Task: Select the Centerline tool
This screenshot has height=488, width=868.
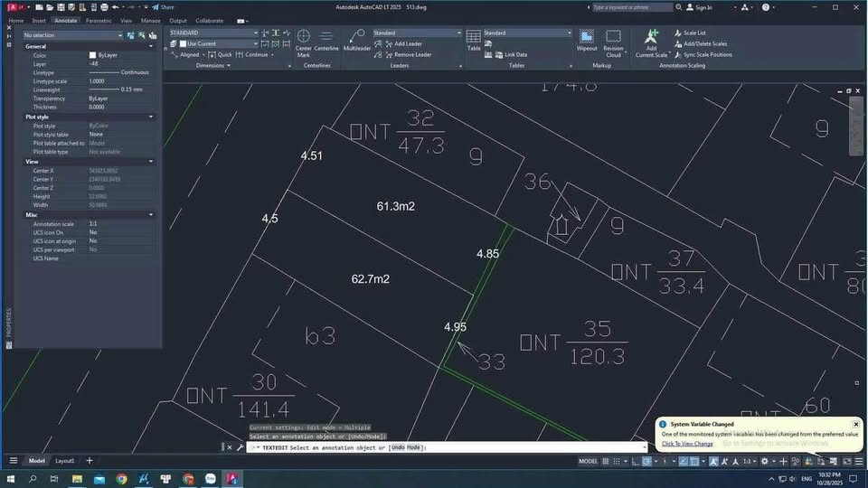Action: pyautogui.click(x=326, y=42)
